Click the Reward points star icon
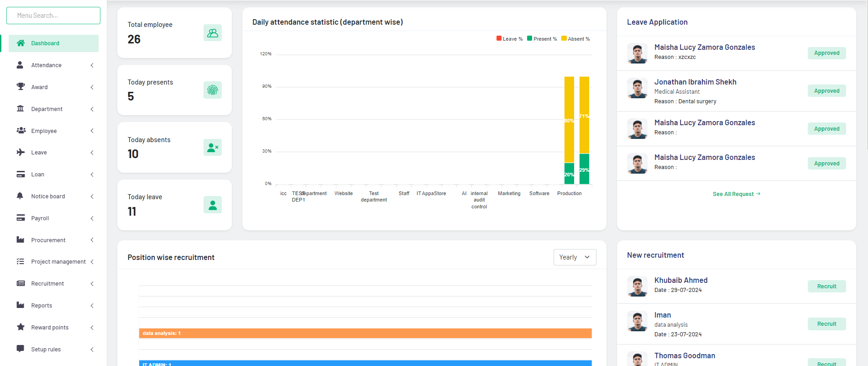This screenshot has width=868, height=366. 21,327
